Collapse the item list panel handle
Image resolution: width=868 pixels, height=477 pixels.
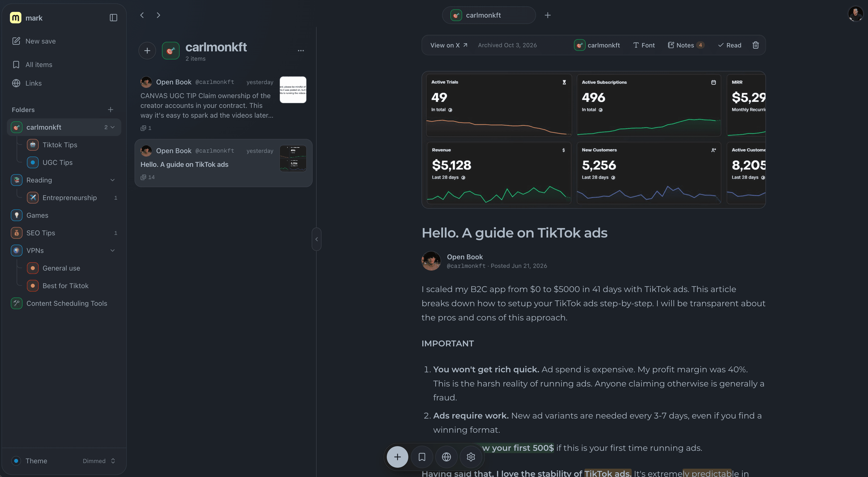click(316, 239)
